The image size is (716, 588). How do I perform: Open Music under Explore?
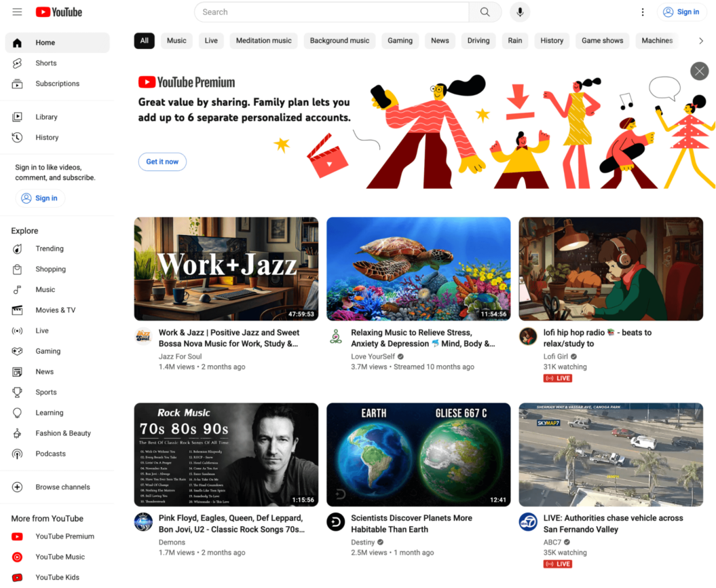pyautogui.click(x=57, y=290)
